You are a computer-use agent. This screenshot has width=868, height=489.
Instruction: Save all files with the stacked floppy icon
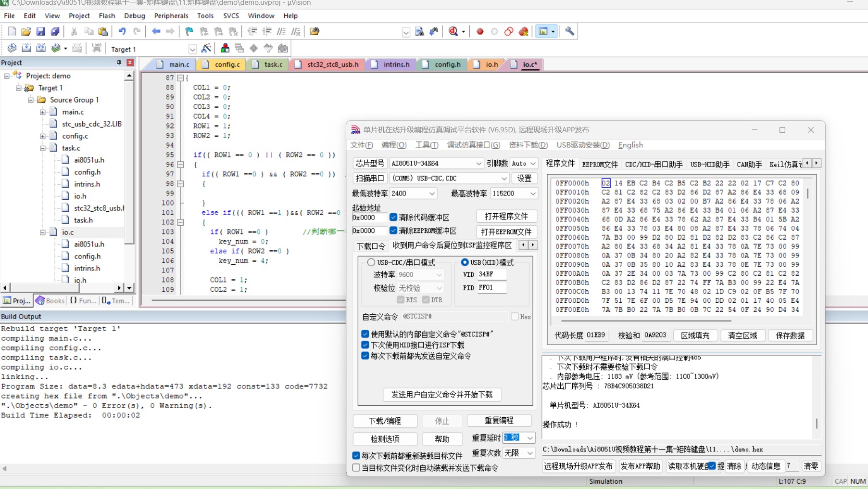click(55, 32)
